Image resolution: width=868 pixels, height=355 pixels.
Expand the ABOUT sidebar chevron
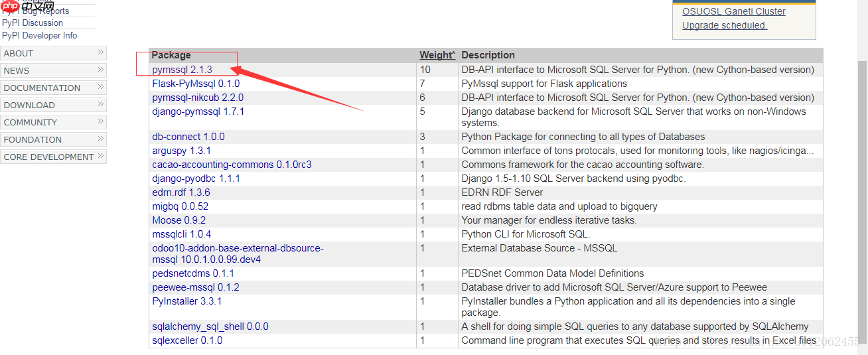(101, 52)
